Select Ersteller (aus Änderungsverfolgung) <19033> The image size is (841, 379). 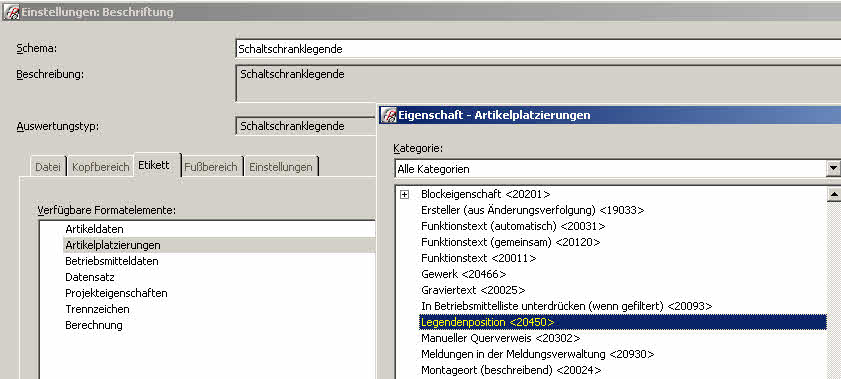[x=533, y=210]
